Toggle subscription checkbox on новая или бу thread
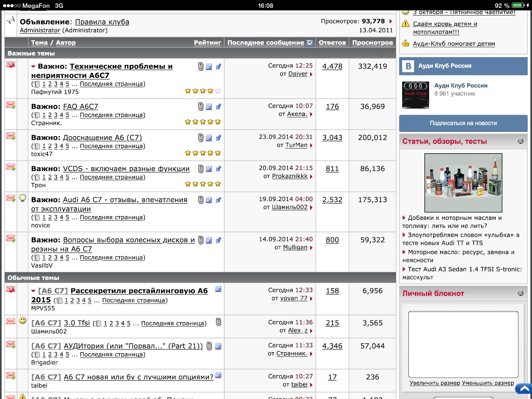The image size is (532, 399). click(218, 375)
